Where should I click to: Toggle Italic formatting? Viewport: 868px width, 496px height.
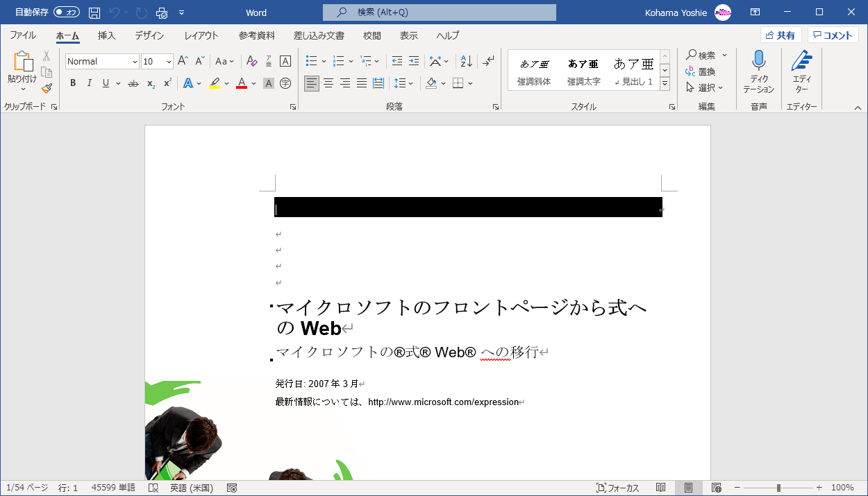click(90, 83)
